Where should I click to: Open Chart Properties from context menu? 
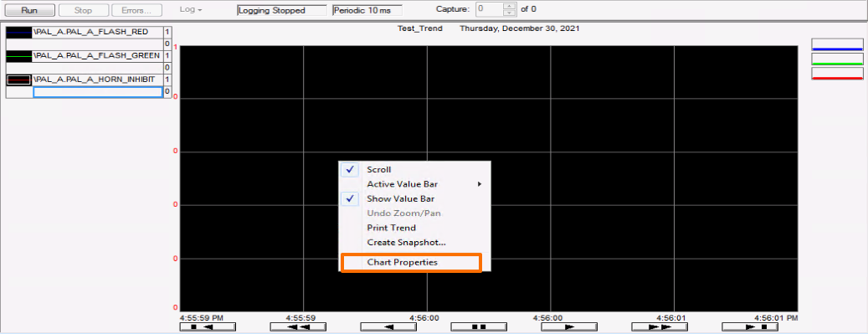tap(411, 263)
